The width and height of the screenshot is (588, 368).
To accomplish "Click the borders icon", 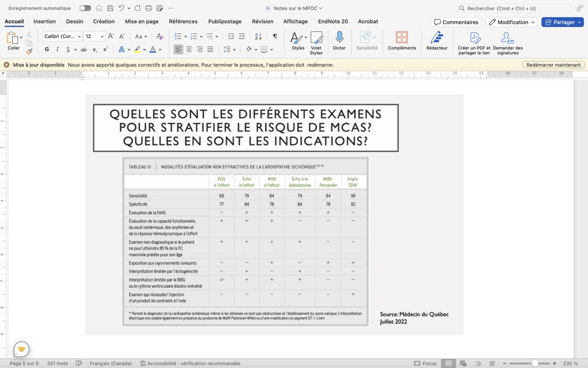I will tap(264, 49).
